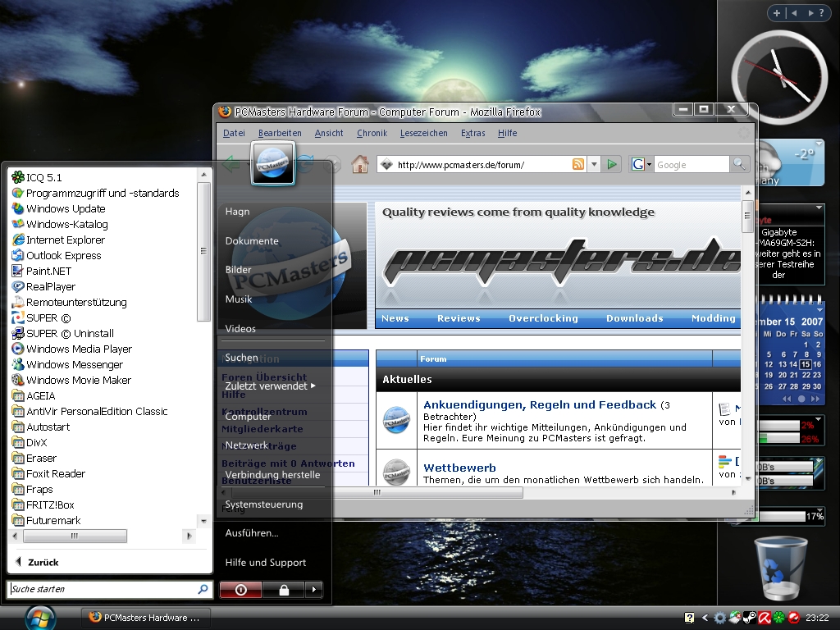Open the address bar history dropdown arrow
The image size is (840, 630).
coord(594,164)
